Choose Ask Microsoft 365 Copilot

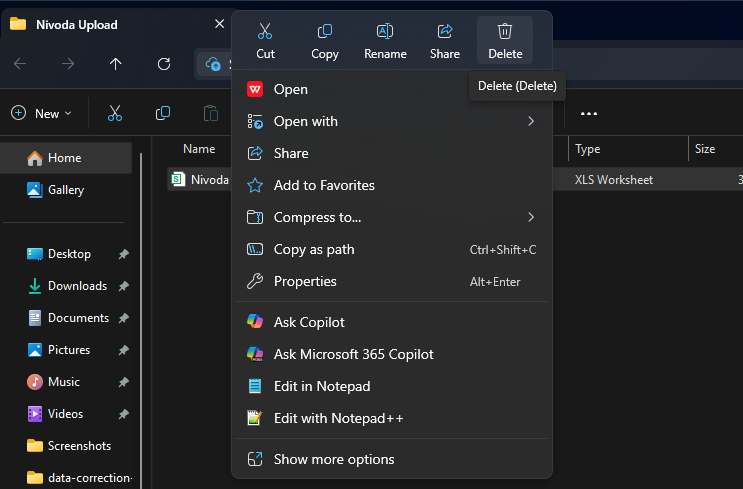tap(392, 354)
